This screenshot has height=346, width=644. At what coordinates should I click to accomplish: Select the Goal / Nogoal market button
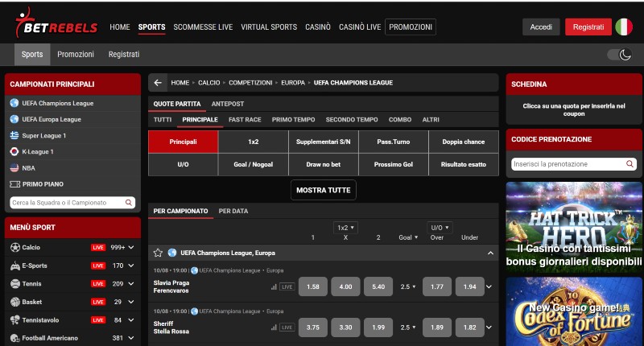253,164
